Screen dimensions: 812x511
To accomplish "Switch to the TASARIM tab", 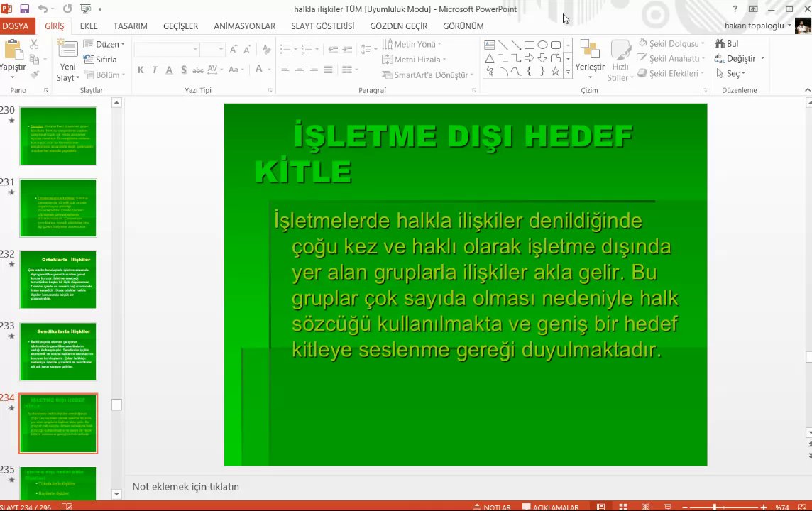I will [x=130, y=26].
